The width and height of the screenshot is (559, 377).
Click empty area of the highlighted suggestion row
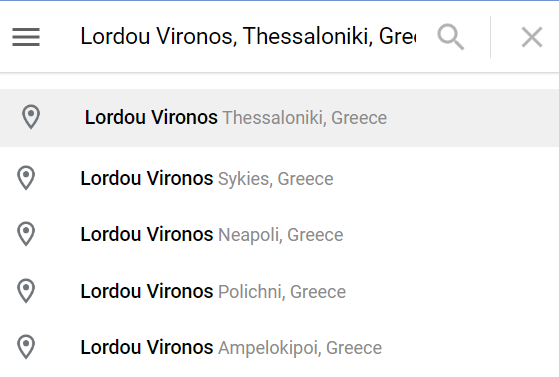click(x=471, y=118)
